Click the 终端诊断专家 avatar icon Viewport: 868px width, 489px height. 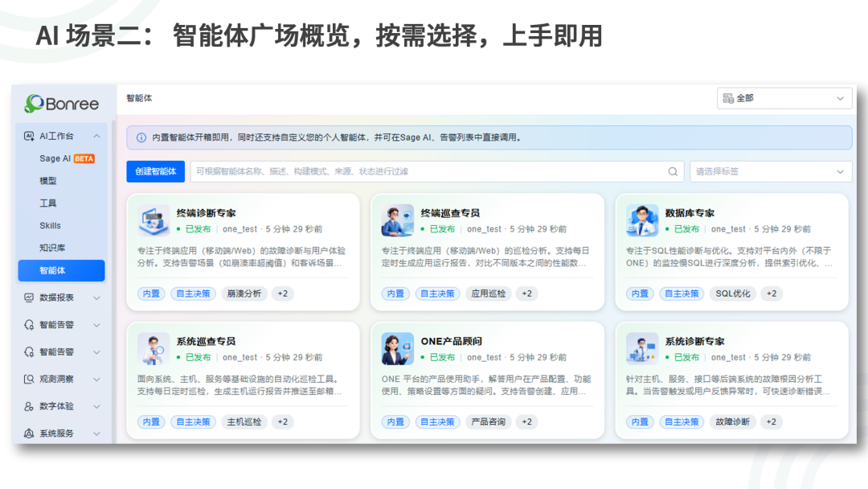pyautogui.click(x=154, y=220)
